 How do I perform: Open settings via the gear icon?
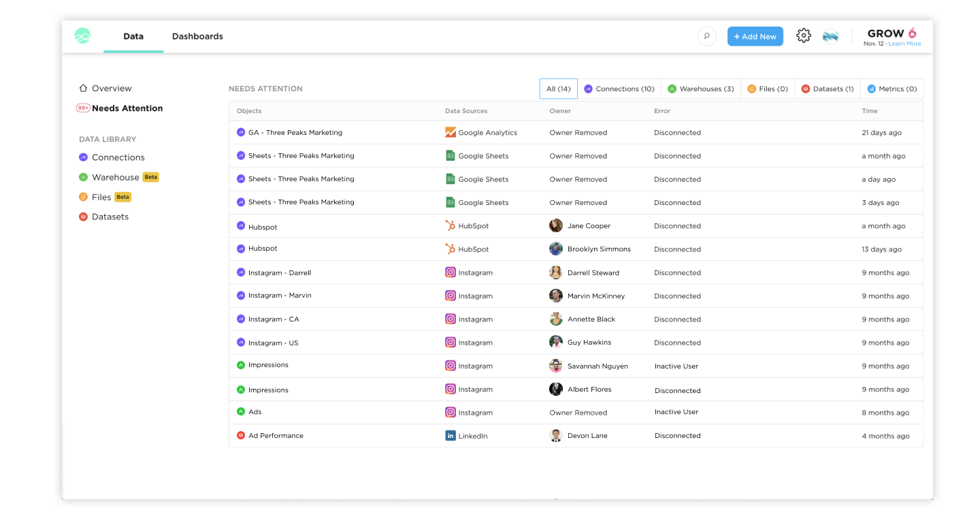[804, 36]
